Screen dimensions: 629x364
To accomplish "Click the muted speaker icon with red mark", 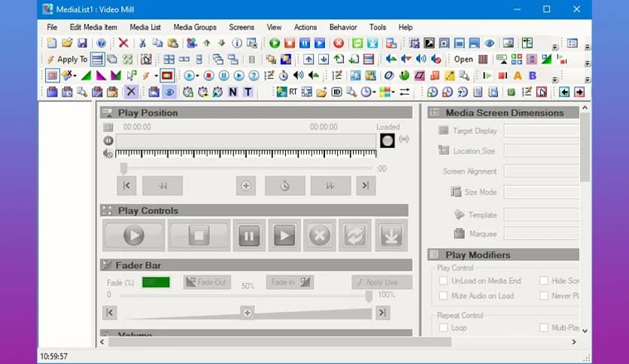I will (x=436, y=59).
